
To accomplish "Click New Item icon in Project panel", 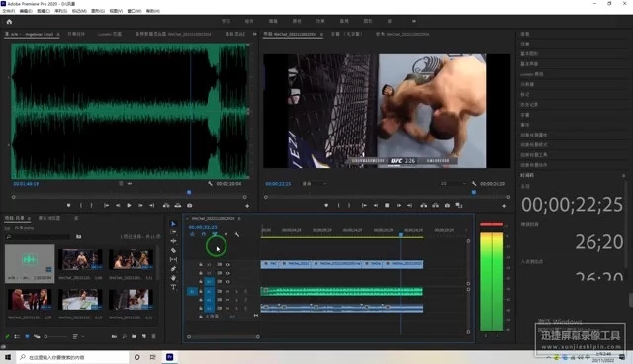I will [144, 336].
